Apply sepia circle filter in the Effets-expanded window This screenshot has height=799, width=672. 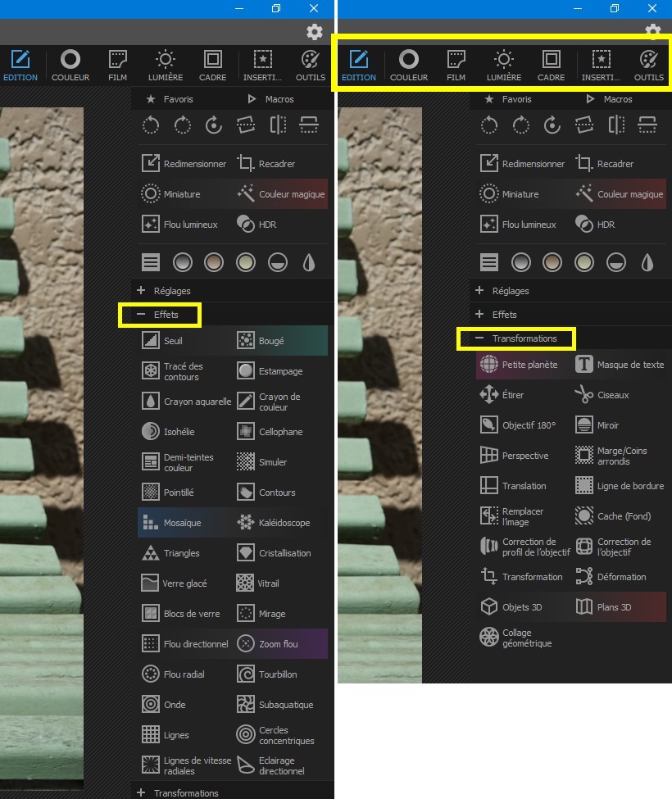214,262
